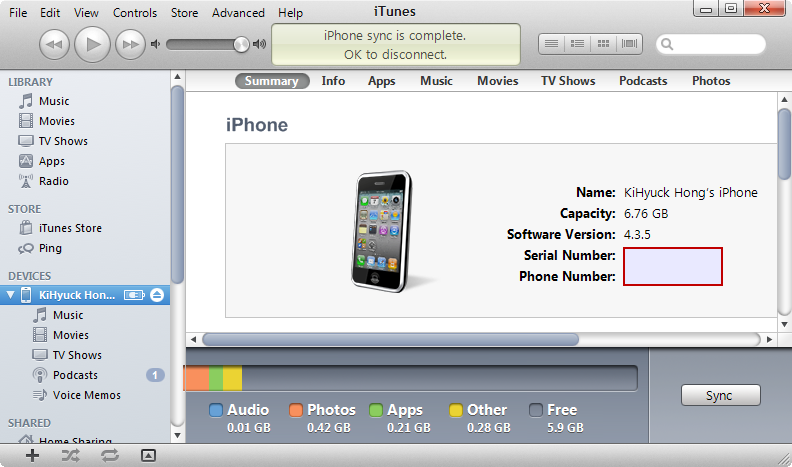Click the Free gray legend swatch

(536, 410)
